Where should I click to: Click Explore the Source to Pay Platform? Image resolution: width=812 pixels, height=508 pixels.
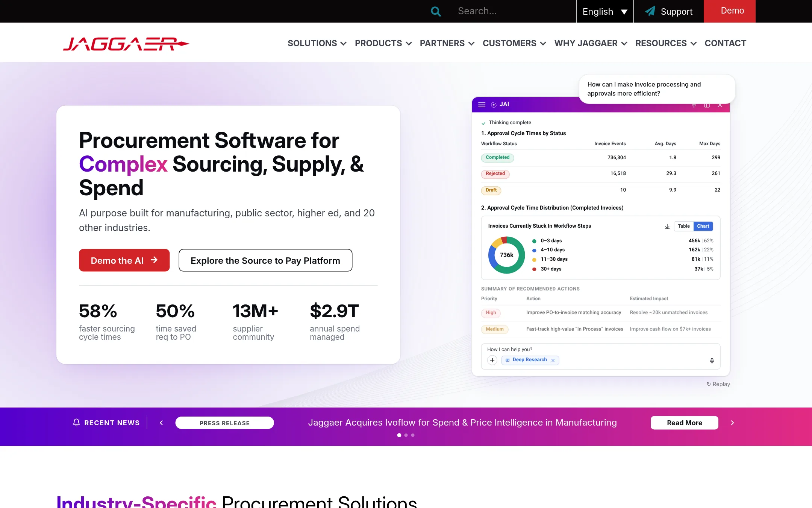click(265, 260)
